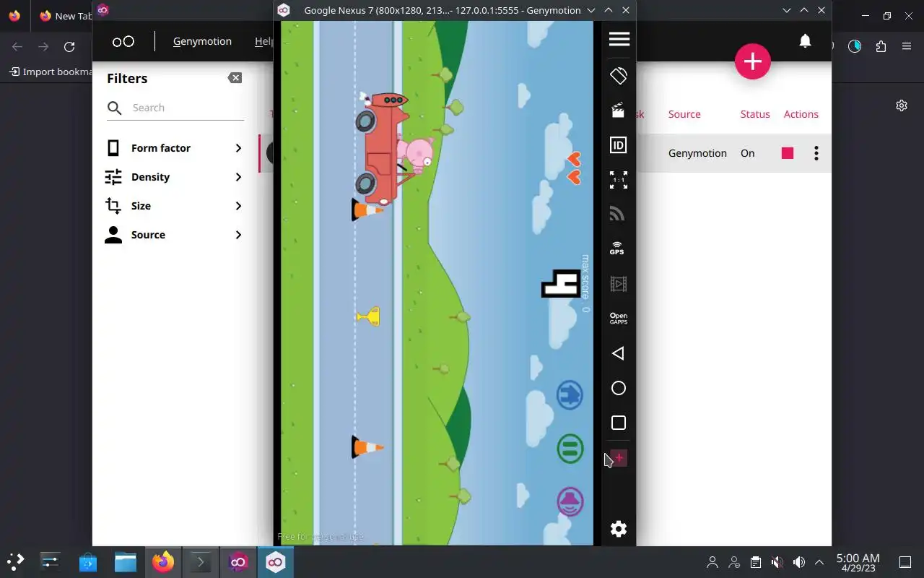
Task: Toggle one-to-one pixel perfect display
Action: (x=619, y=180)
